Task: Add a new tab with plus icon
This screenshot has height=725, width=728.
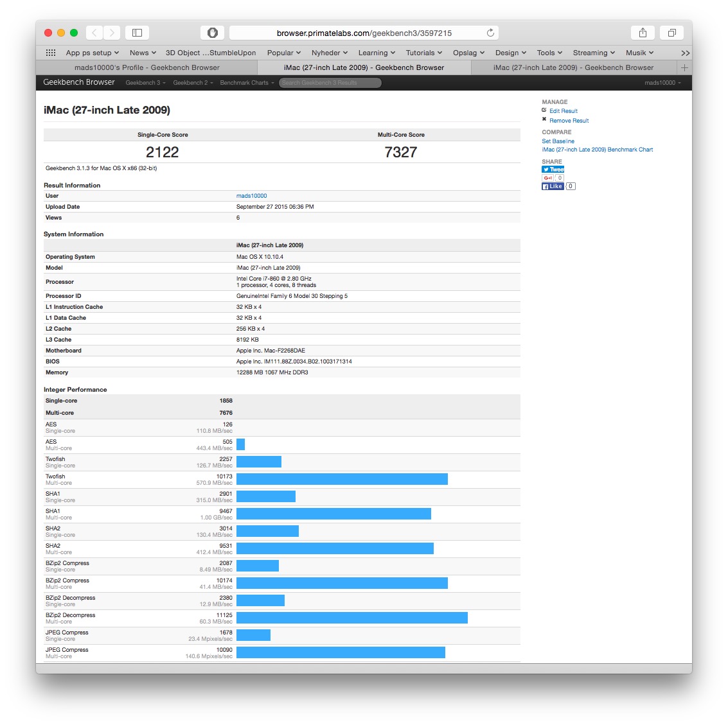Action: tap(684, 68)
